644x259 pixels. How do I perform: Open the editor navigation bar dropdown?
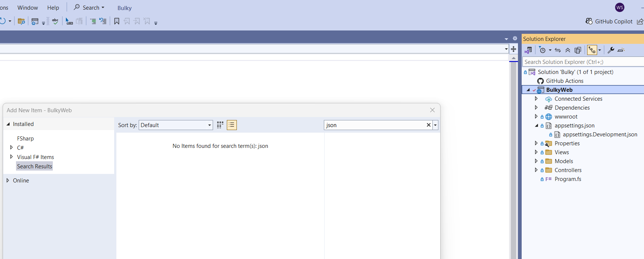(x=506, y=49)
